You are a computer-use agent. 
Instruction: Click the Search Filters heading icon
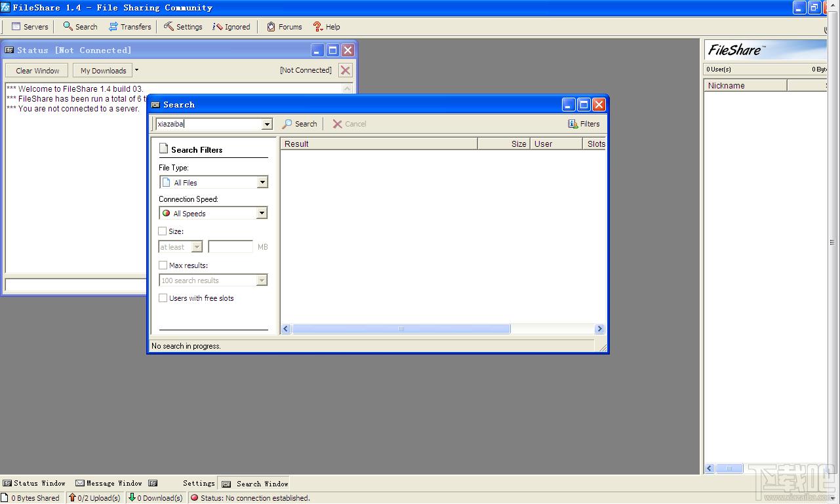pos(164,149)
